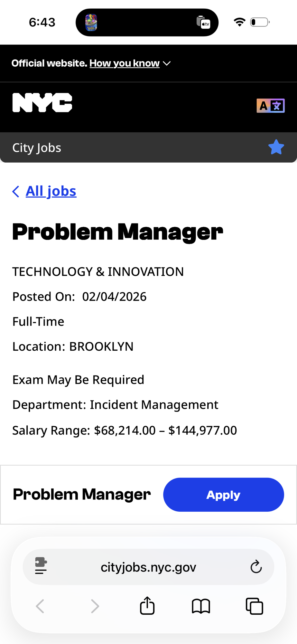
Task: Apply for the Problem Manager job
Action: point(224,495)
